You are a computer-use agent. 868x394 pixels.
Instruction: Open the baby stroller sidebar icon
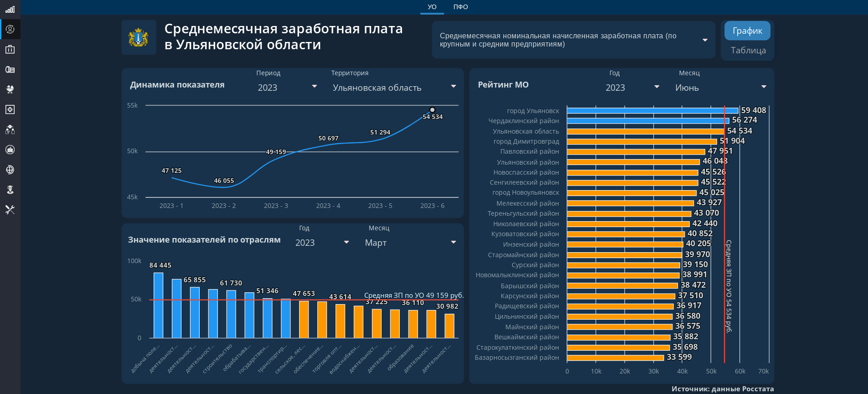coord(10,89)
